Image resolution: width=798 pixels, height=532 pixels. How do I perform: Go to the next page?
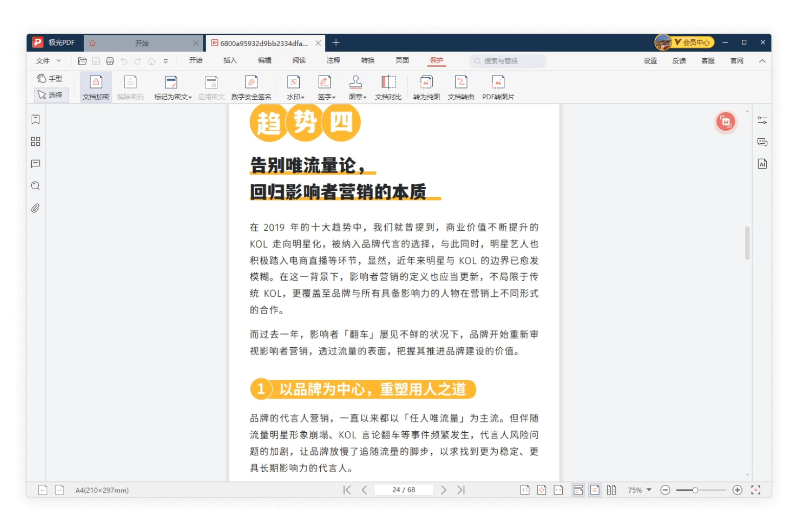point(444,490)
